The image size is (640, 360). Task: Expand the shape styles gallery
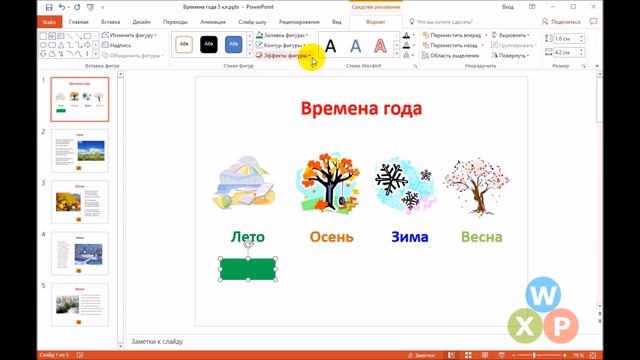coord(250,54)
